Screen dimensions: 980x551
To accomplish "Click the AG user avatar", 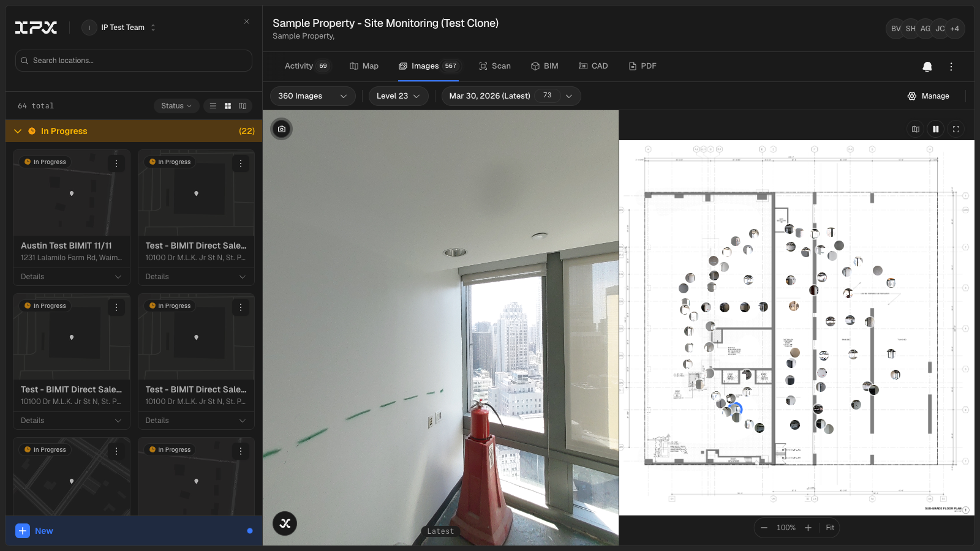I will [925, 29].
